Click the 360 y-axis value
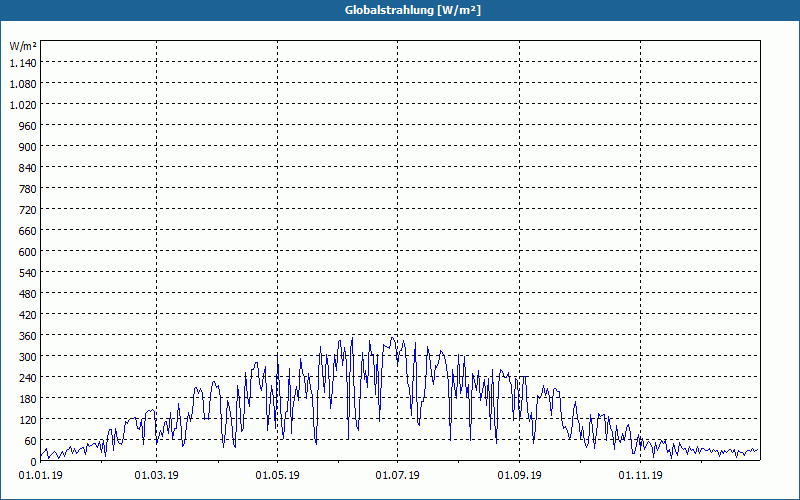The image size is (800, 500). pyautogui.click(x=29, y=336)
